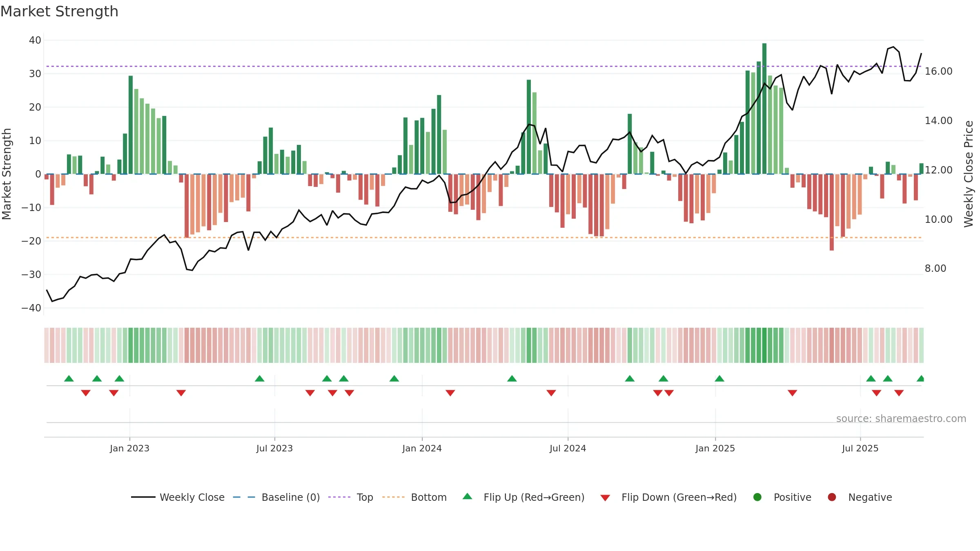Click the source: sharemaestro.com text
The image size is (980, 551).
901,419
